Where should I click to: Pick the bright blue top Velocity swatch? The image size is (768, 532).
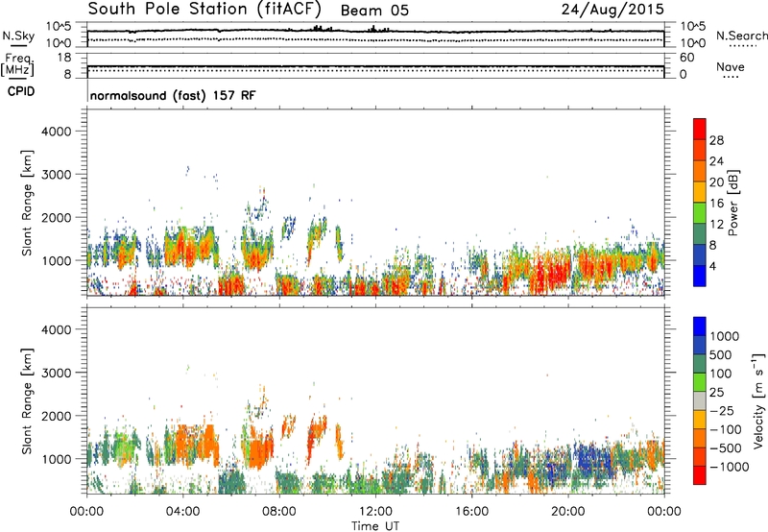click(700, 326)
